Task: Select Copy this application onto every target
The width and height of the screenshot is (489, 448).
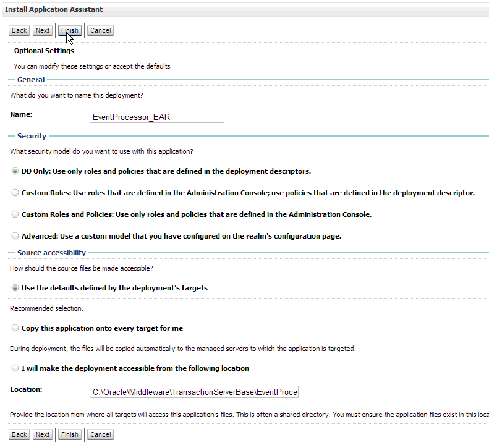Action: 15,328
